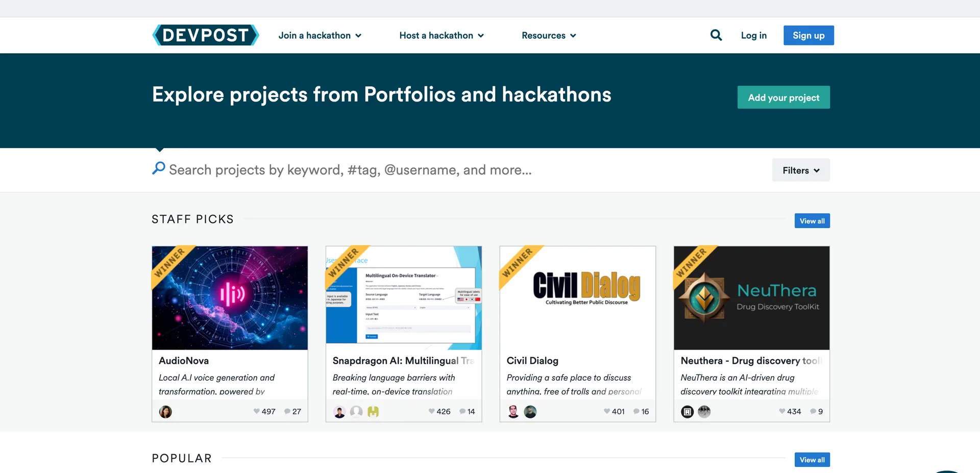Click AudioNova like count 497
980x473 pixels.
coord(268,411)
